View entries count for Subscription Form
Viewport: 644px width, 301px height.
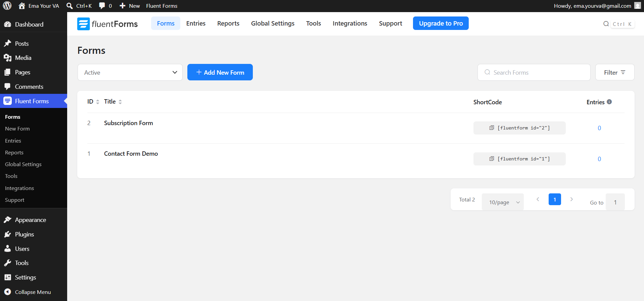coord(599,128)
